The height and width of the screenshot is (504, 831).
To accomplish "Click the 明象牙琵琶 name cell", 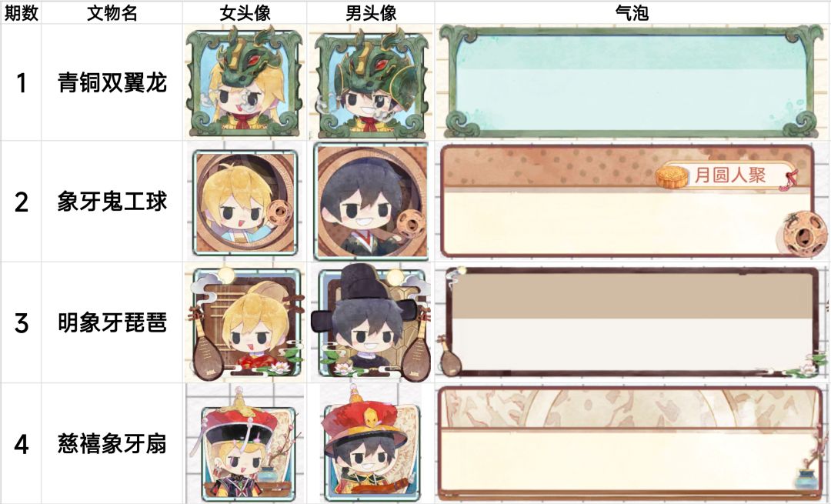I will pyautogui.click(x=112, y=322).
